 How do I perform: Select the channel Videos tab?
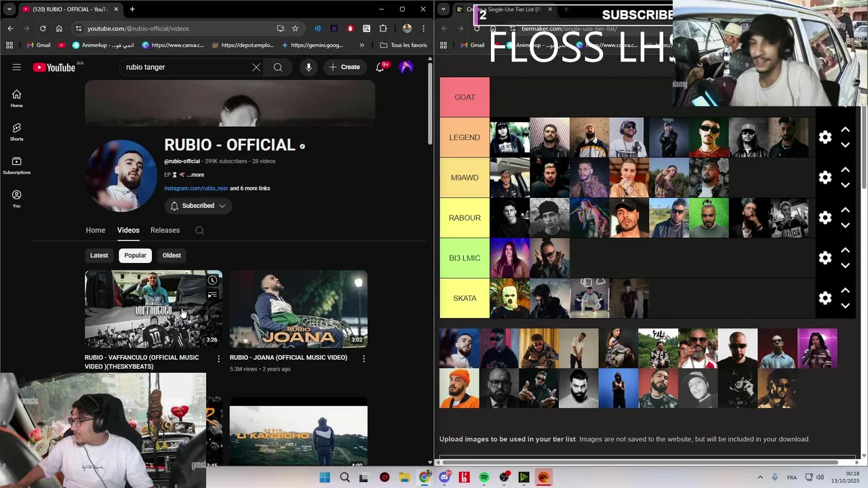tap(128, 230)
